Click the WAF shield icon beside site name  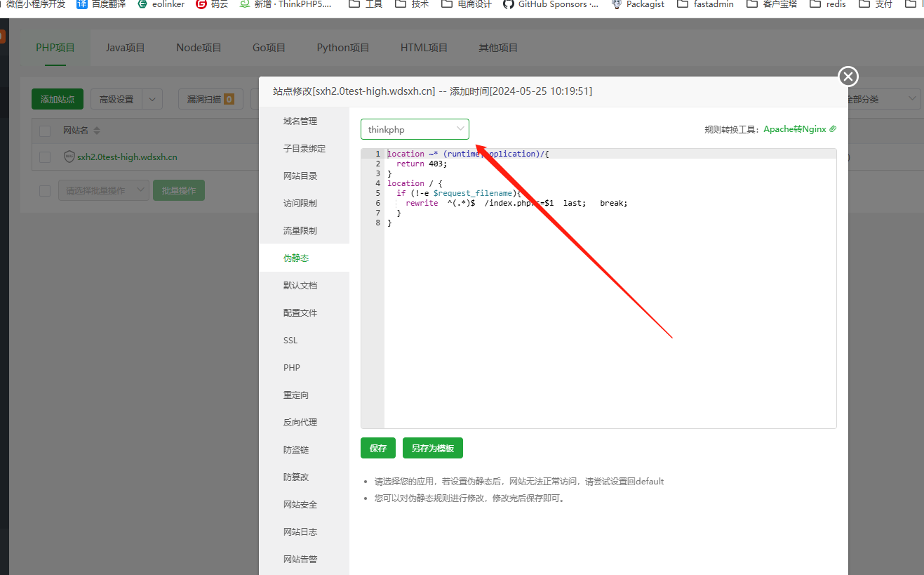click(x=69, y=157)
